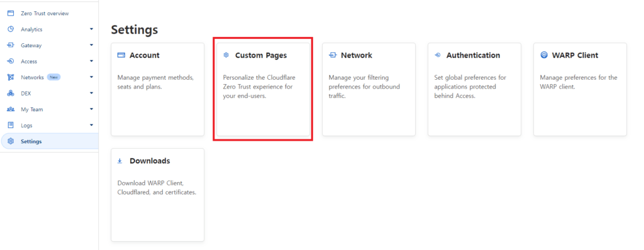Click the Downloads card arrow icon

coord(120,161)
